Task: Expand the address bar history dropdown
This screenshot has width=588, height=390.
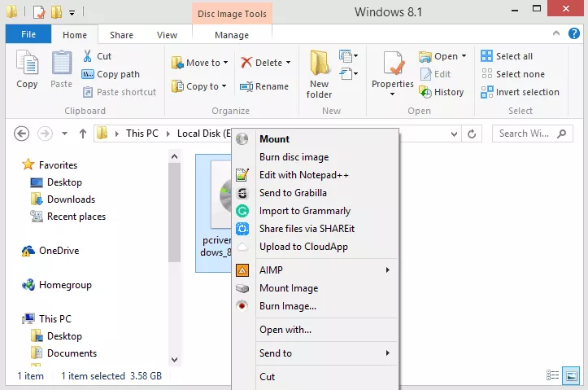Action: [x=454, y=134]
